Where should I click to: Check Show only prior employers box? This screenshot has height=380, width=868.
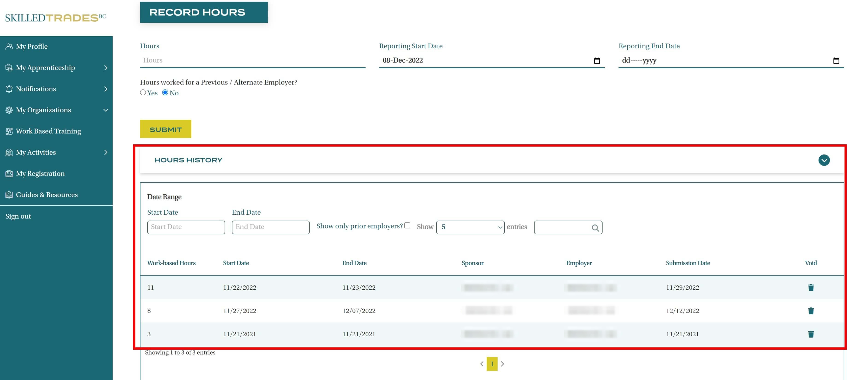pyautogui.click(x=407, y=225)
